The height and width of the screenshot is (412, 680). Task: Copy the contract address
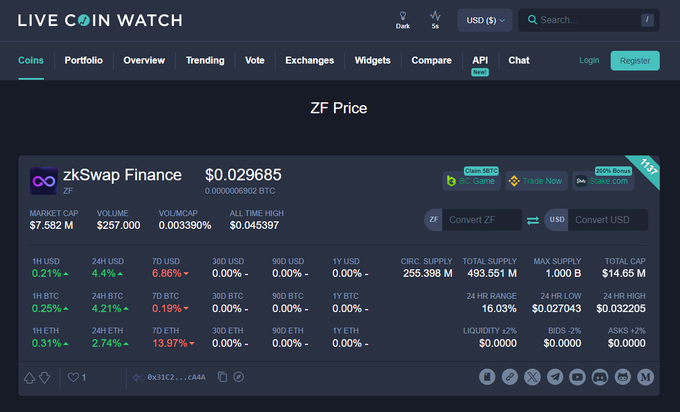pyautogui.click(x=222, y=377)
